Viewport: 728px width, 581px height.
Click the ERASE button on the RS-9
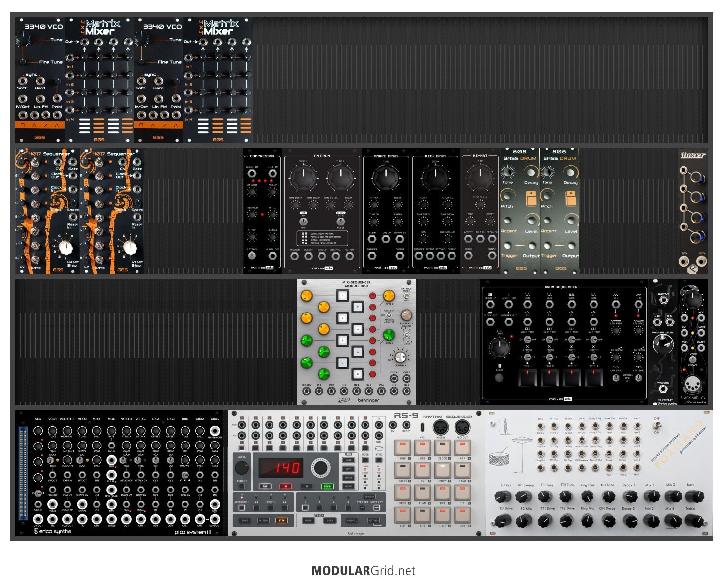(x=349, y=477)
